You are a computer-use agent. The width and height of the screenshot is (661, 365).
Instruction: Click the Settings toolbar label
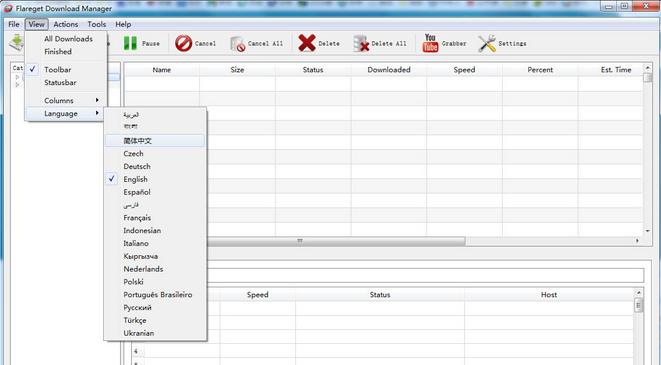click(x=512, y=43)
